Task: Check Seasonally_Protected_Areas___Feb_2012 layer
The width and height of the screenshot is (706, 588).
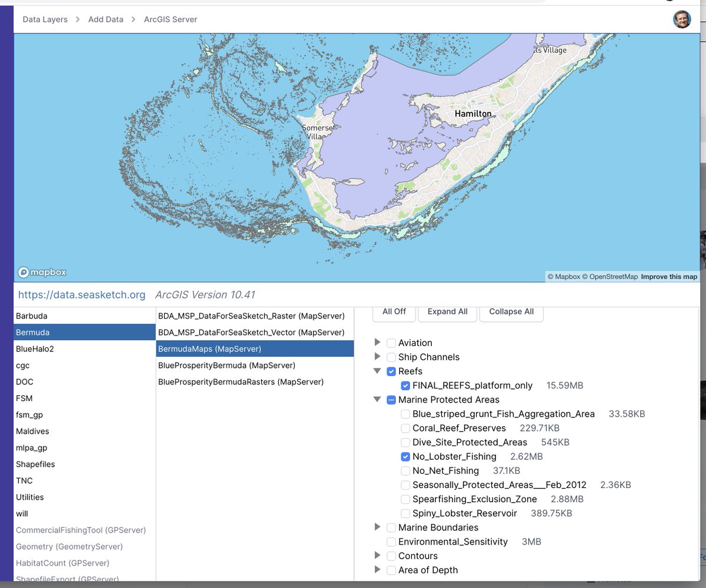Action: click(x=405, y=485)
